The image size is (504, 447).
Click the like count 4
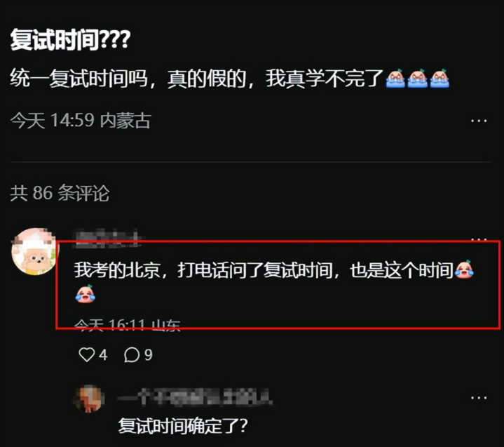[x=103, y=355]
